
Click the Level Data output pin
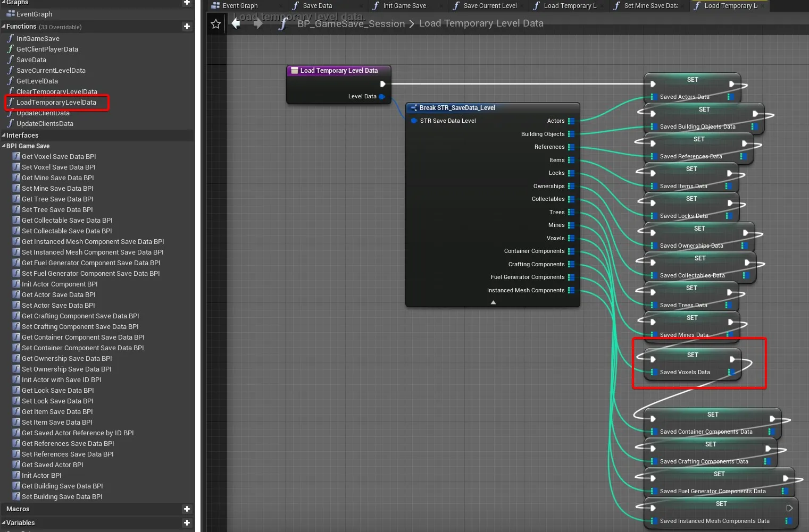[381, 97]
